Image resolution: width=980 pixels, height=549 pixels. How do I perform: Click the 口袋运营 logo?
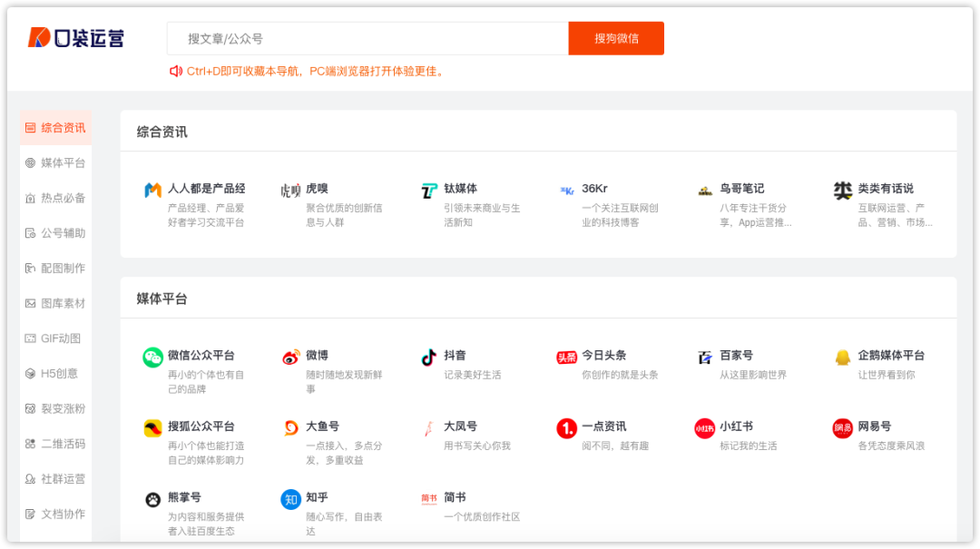pos(75,37)
